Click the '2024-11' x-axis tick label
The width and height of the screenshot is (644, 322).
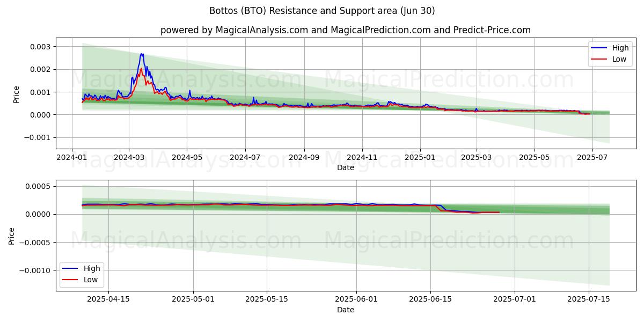(x=362, y=158)
